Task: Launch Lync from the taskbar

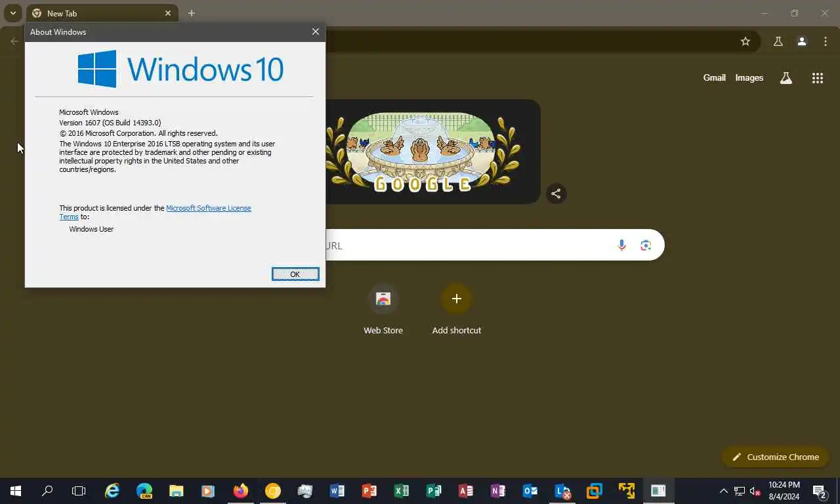Action: click(x=562, y=491)
